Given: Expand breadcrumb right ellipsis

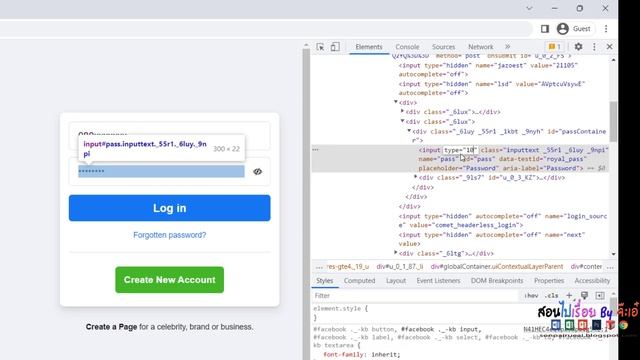Looking at the screenshot, I should point(610,267).
